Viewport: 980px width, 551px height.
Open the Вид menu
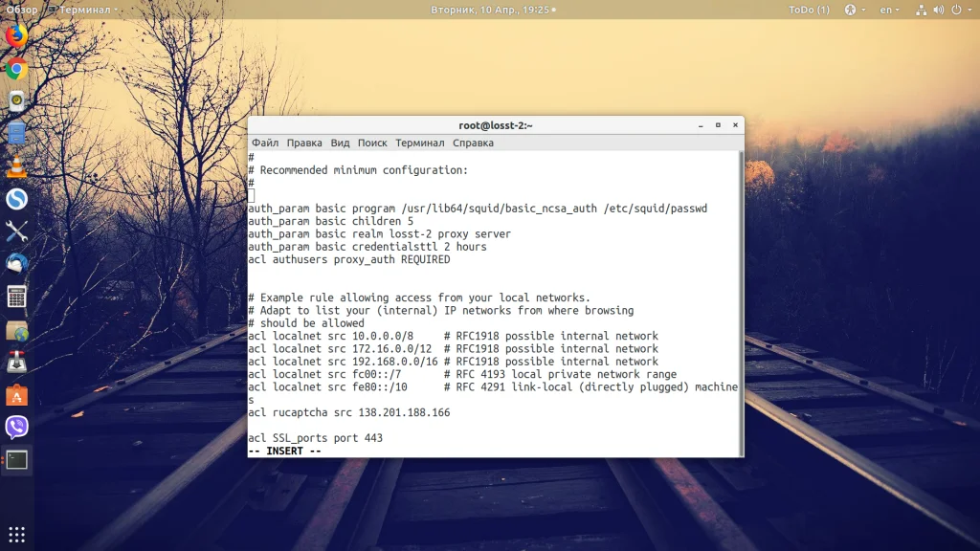point(340,143)
